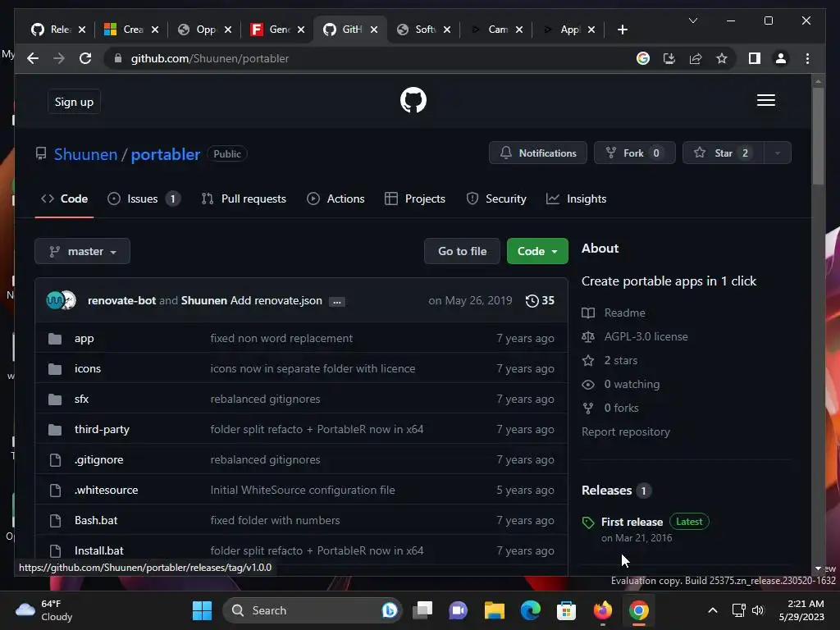Image resolution: width=840 pixels, height=630 pixels.
Task: Click the Sign up button
Action: point(74,102)
